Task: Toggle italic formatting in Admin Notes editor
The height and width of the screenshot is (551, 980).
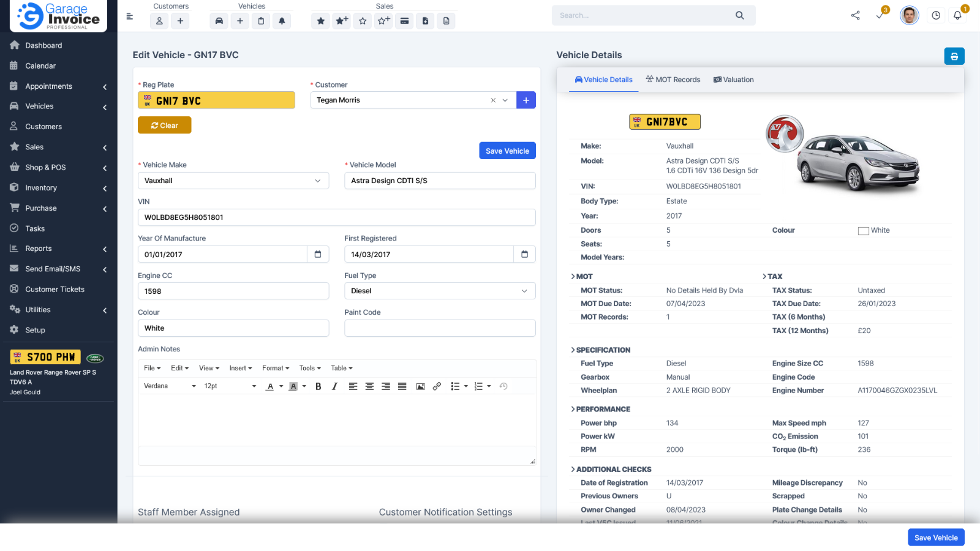Action: tap(334, 386)
